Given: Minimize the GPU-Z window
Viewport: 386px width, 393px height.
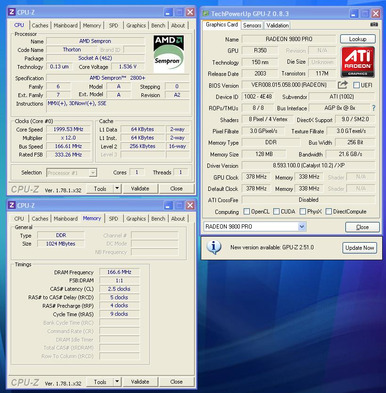Looking at the screenshot, I should tap(353, 14).
